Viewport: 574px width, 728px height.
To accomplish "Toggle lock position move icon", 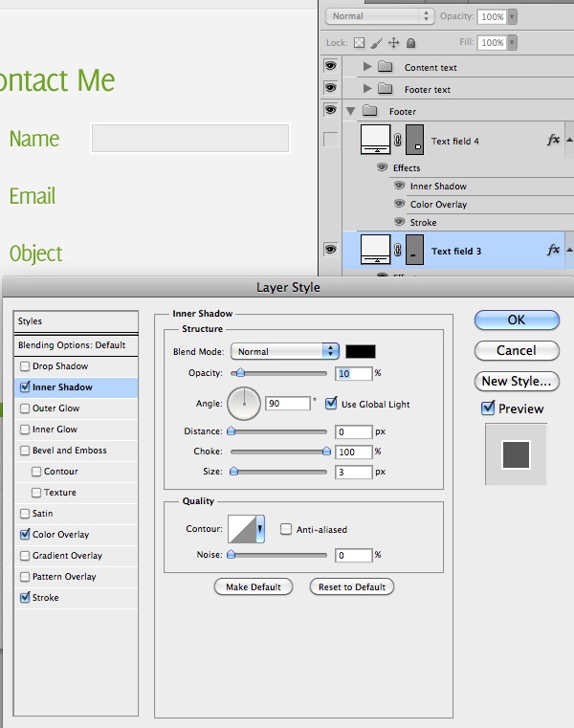I will click(393, 43).
